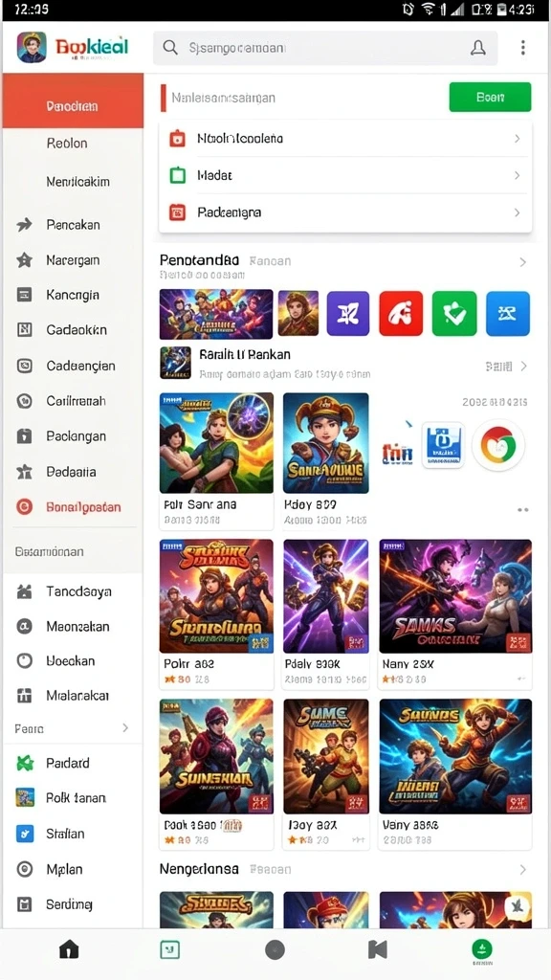Tap the notification bell in search bar
The image size is (551, 980).
point(478,48)
